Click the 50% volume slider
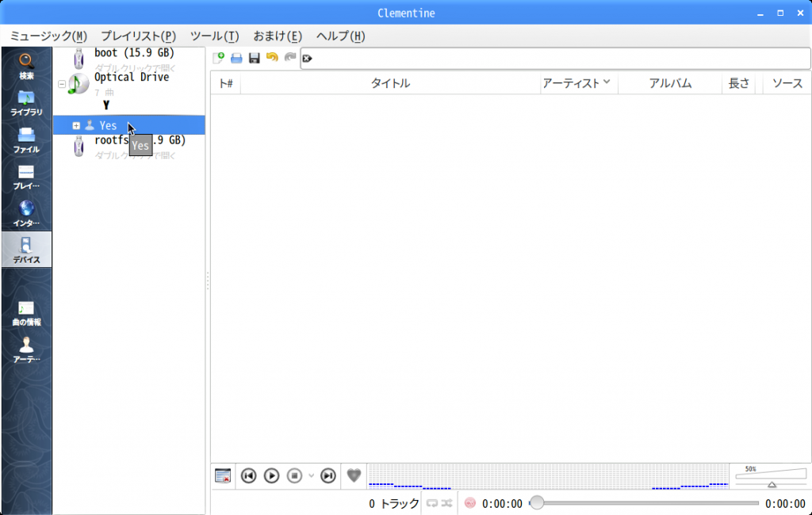The image size is (812, 515). pos(771,477)
